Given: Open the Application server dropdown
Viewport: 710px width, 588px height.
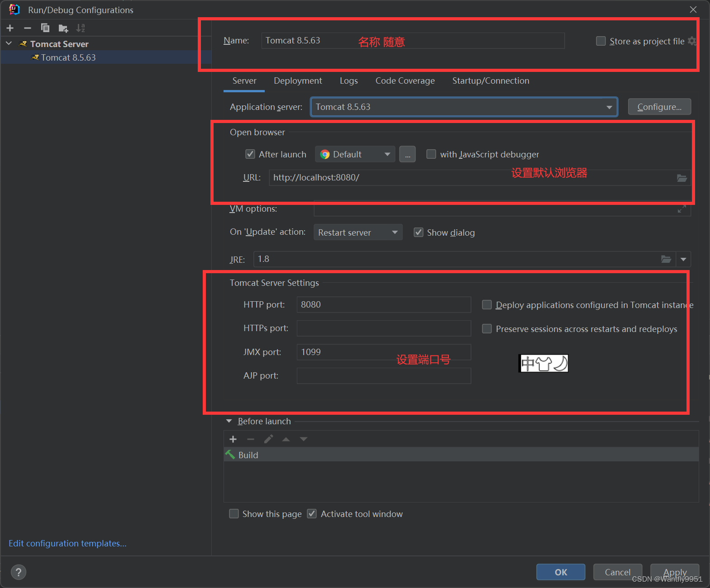Looking at the screenshot, I should pyautogui.click(x=464, y=107).
